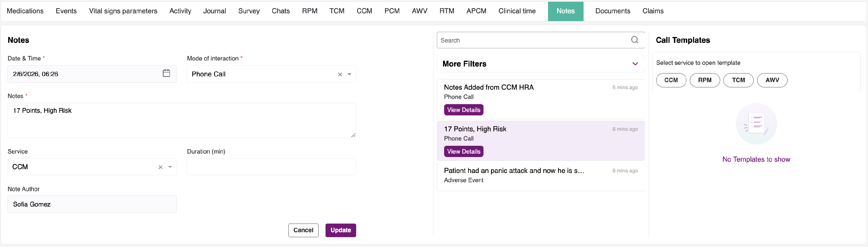This screenshot has height=247, width=868.
Task: Open the calendar date picker icon
Action: (x=166, y=73)
